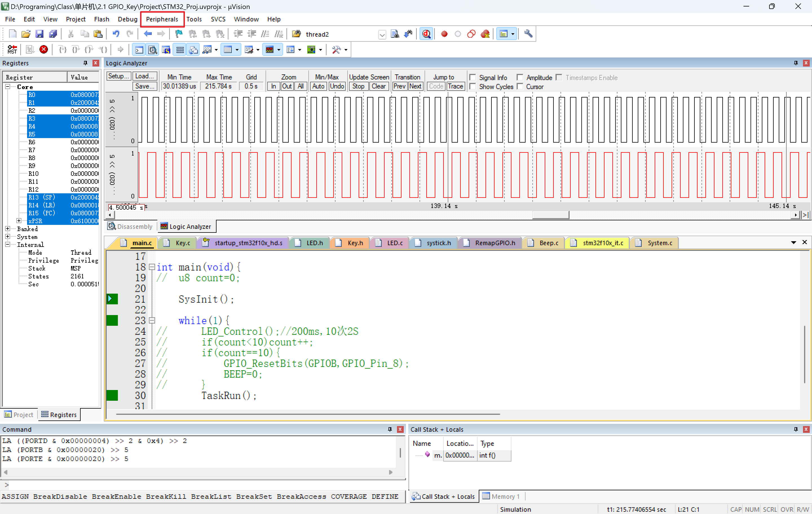Pin the Call Stack + Locals panel
The height and width of the screenshot is (514, 812).
coord(796,429)
